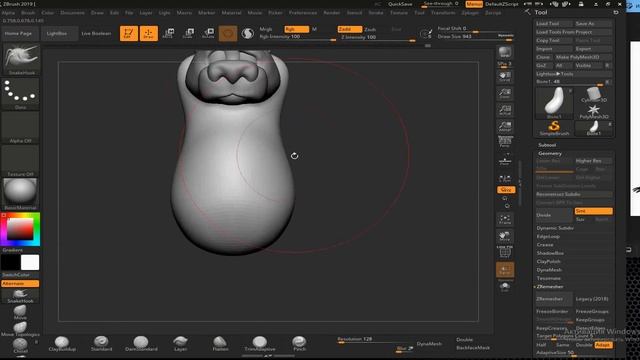Click the Make PolyMesh3D button
The height and width of the screenshot is (360, 640).
pos(583,57)
